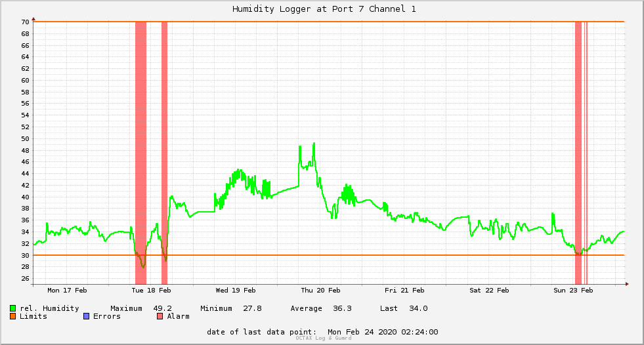644x345 pixels.
Task: Click the red Alarm legend swatch
Action: [160, 316]
